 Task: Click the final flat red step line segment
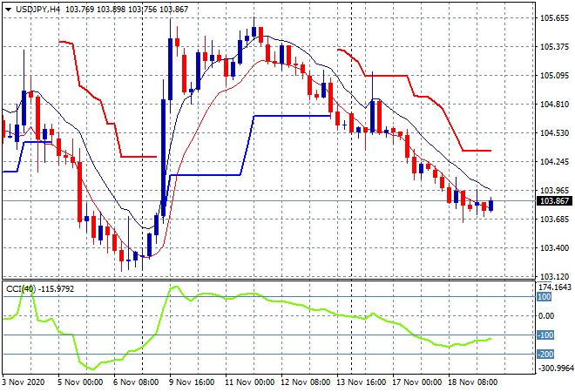476,151
